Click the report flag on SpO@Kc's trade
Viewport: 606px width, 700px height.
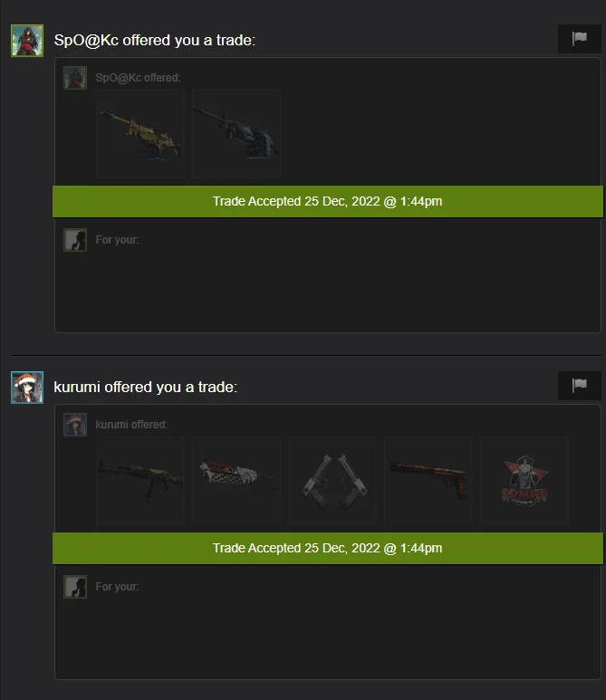[579, 39]
